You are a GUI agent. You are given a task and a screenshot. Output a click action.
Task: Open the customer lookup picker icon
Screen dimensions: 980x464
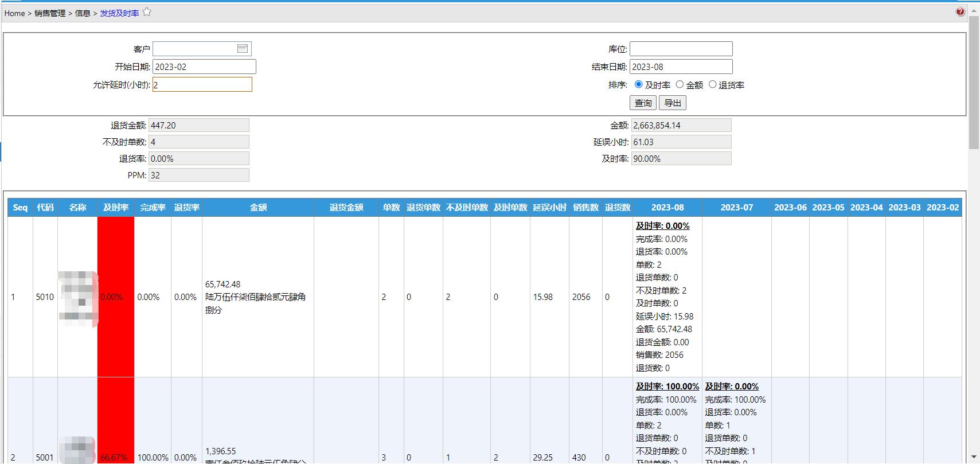click(243, 49)
